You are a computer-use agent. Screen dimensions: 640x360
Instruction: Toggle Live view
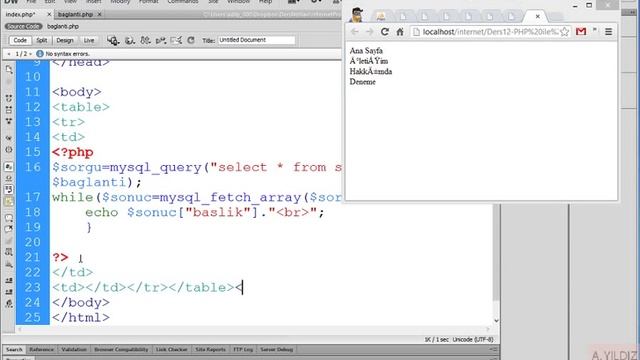coord(89,40)
